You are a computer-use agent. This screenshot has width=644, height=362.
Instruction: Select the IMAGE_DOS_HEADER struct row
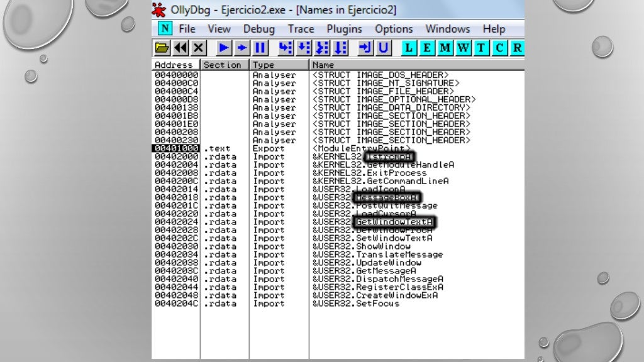coord(338,75)
